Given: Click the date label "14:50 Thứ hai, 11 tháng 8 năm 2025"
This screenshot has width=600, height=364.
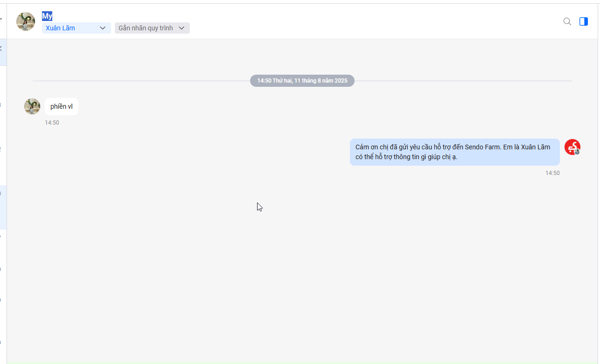Looking at the screenshot, I should (302, 81).
